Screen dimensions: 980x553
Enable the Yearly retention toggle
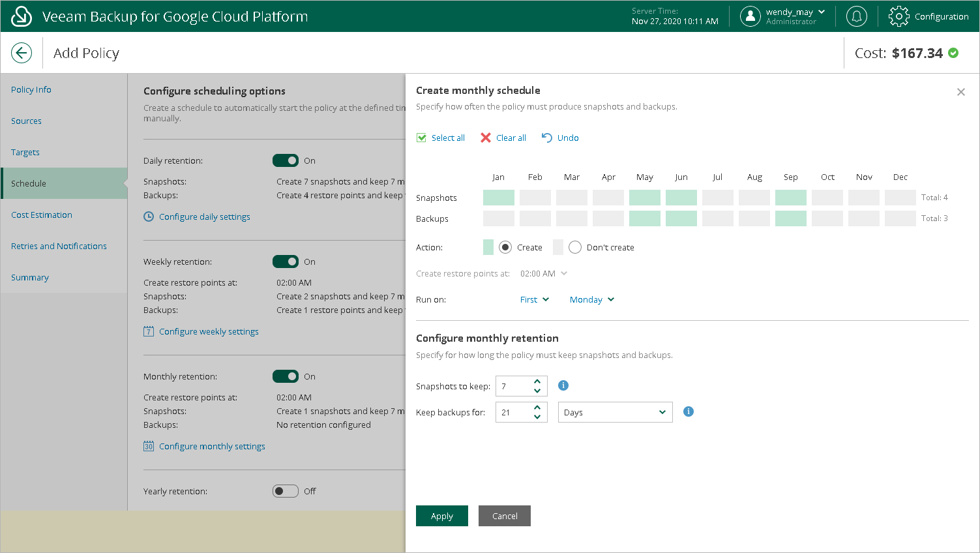[286, 491]
